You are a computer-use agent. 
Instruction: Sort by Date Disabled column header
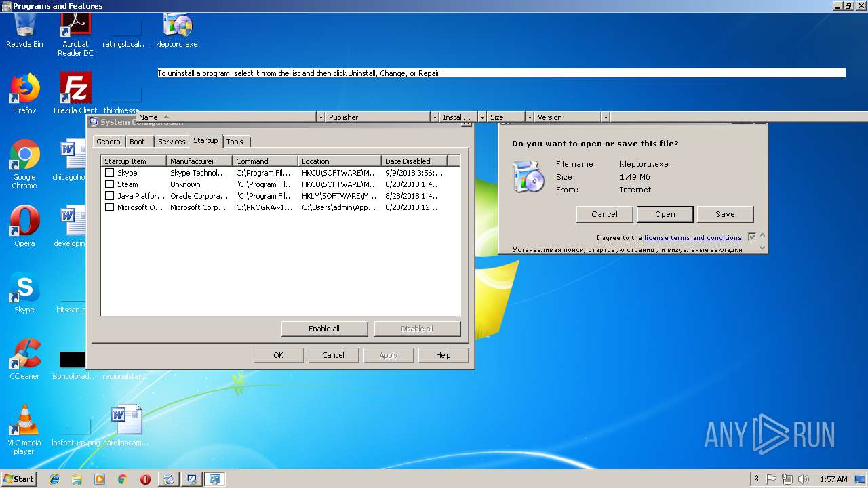click(x=414, y=161)
